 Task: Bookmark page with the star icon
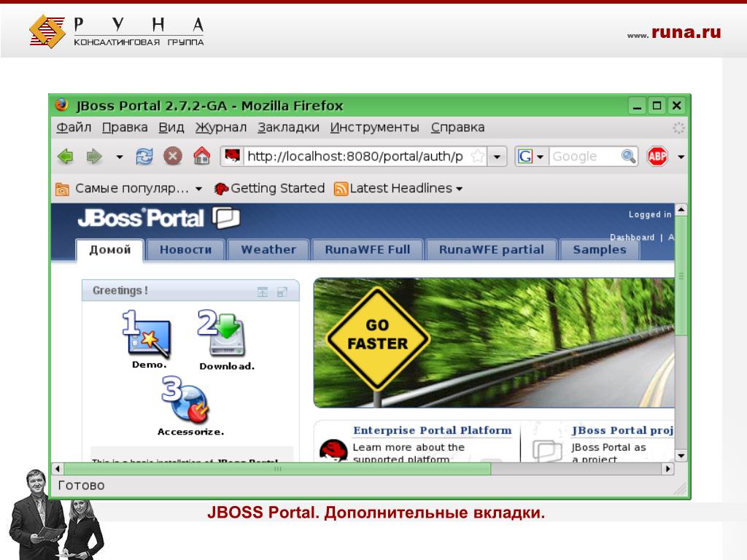pos(477,156)
